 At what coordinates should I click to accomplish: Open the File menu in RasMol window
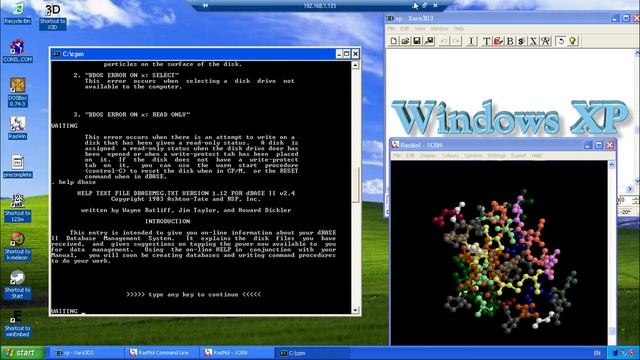pos(396,156)
